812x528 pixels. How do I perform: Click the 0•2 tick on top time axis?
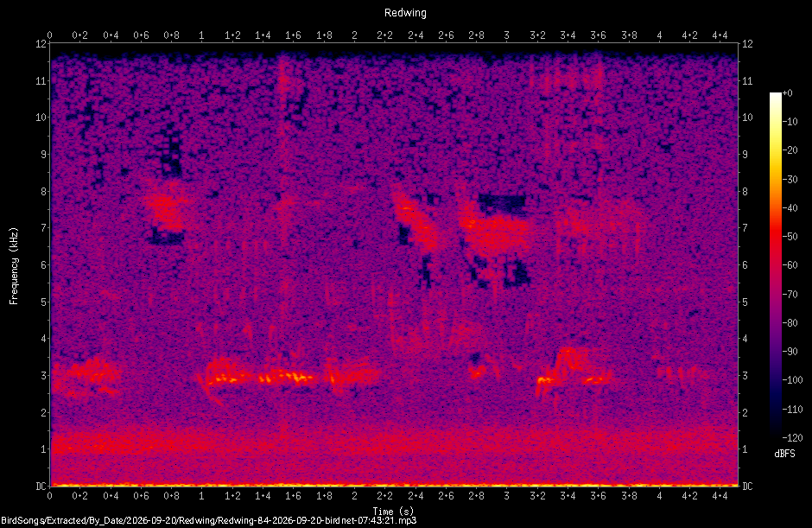point(79,35)
